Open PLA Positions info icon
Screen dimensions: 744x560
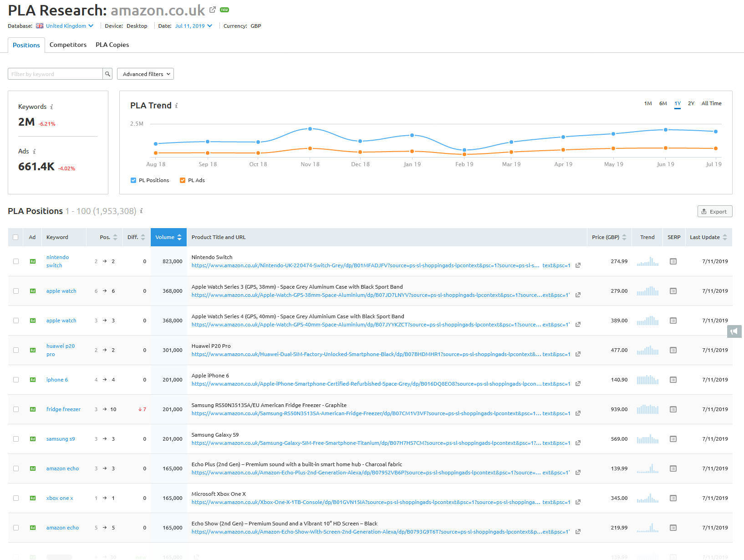[141, 211]
